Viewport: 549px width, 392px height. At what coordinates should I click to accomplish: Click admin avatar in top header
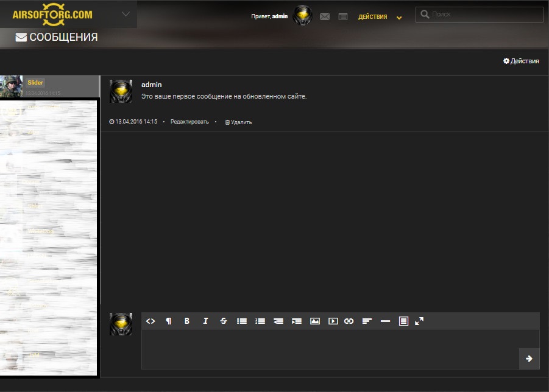tap(302, 15)
